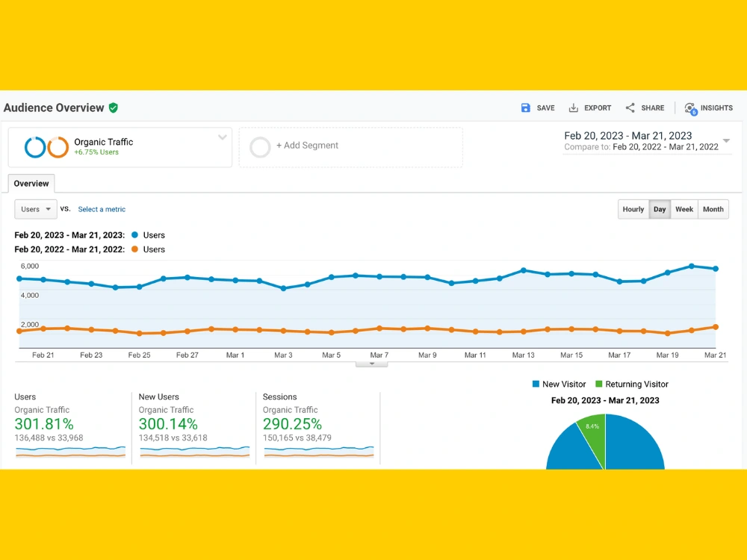Click the +6.75% Users text
747x560 pixels.
(x=96, y=152)
